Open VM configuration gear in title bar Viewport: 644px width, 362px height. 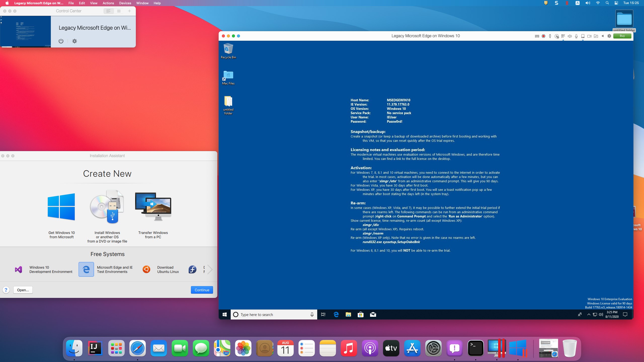609,36
